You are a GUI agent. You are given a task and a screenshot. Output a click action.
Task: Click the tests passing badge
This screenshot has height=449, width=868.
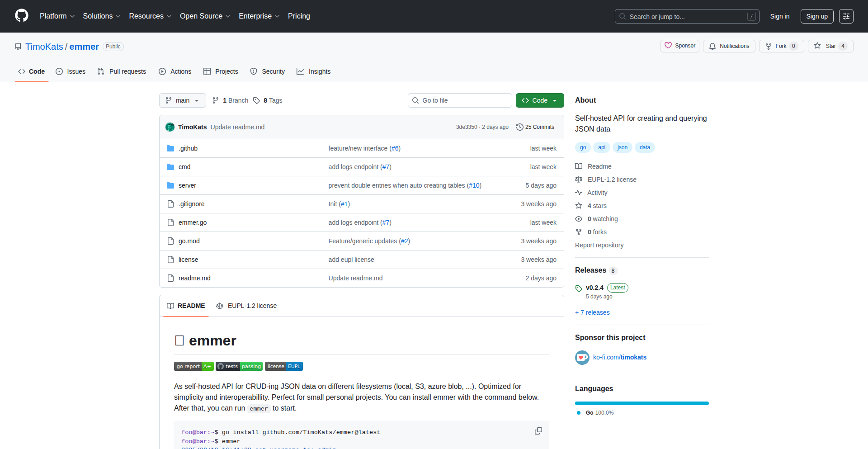point(239,366)
